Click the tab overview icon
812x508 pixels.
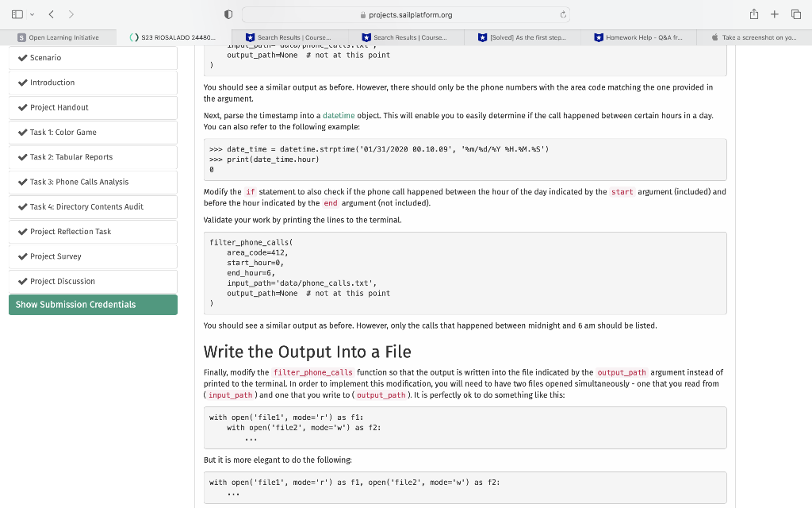pos(795,13)
